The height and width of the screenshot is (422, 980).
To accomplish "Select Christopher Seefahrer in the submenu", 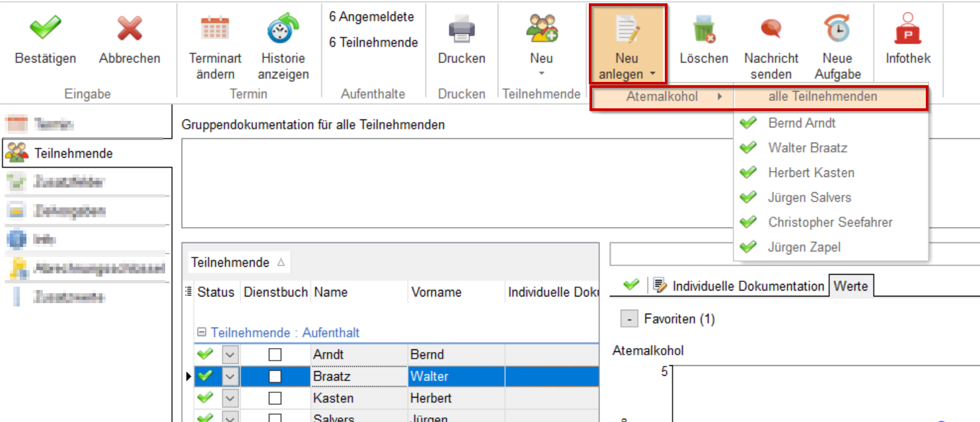I will click(x=829, y=223).
